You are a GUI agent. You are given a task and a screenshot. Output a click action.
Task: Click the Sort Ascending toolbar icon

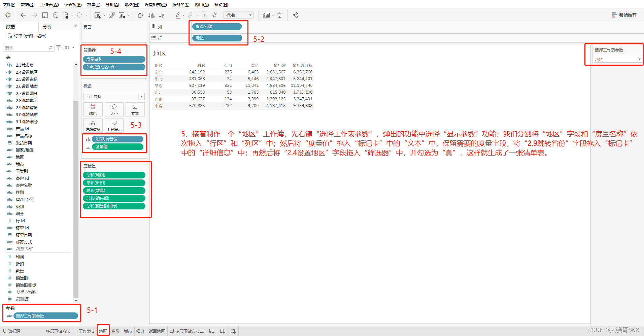151,15
